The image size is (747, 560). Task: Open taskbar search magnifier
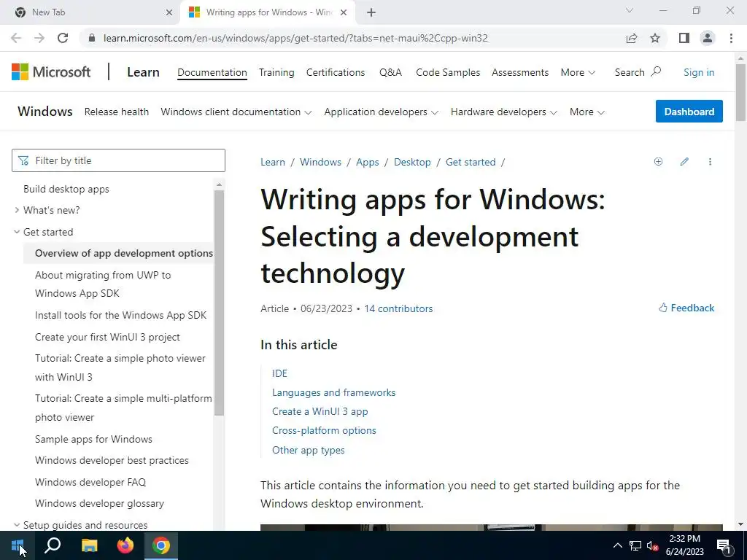point(53,545)
